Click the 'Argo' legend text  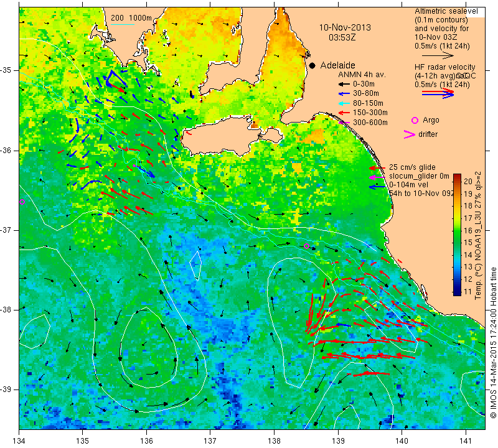tap(431, 120)
